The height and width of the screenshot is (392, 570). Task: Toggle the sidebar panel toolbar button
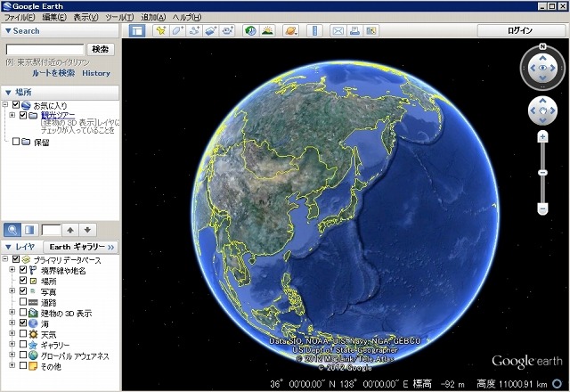[137, 31]
